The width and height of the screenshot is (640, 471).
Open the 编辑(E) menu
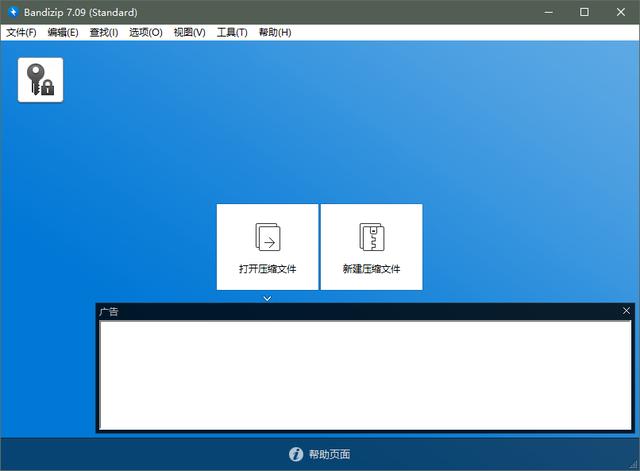[63, 33]
